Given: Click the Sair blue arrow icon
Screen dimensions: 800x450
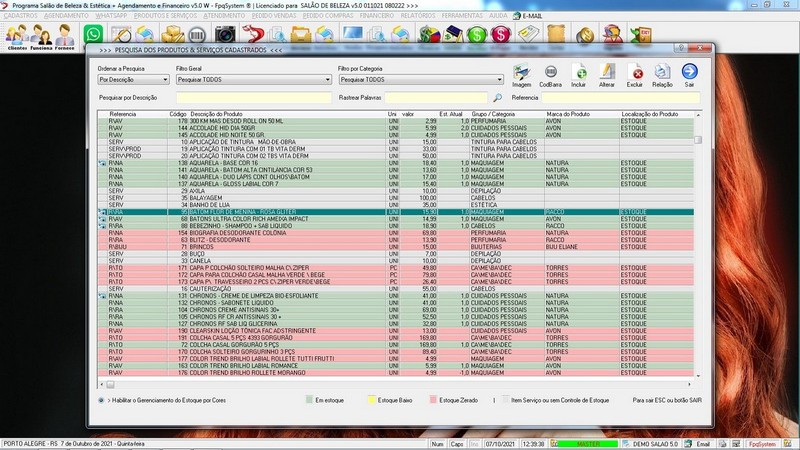Looking at the screenshot, I should click(689, 76).
